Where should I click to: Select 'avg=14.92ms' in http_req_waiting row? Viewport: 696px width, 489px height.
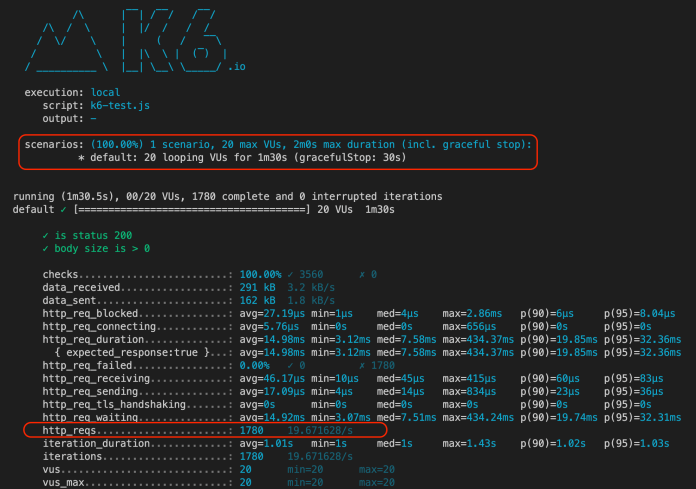tap(272, 418)
